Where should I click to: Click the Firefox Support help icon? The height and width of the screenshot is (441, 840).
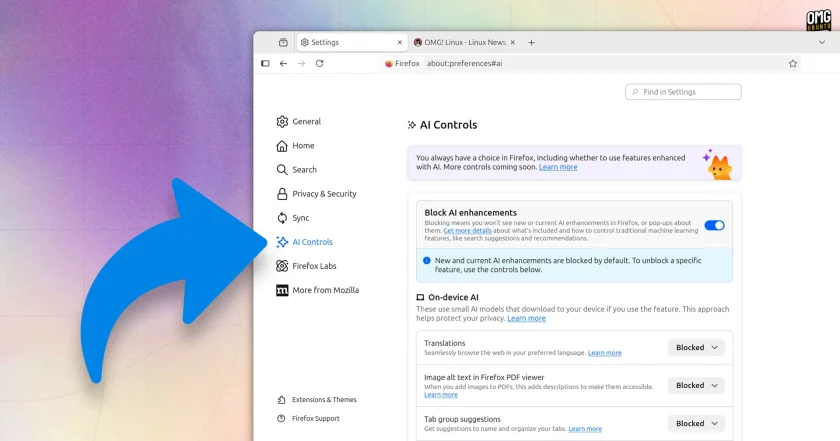(281, 418)
